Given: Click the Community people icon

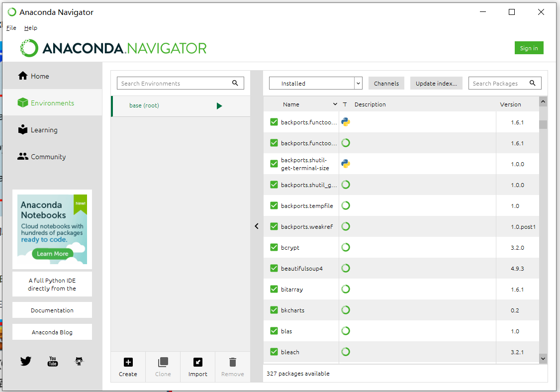Looking at the screenshot, I should [23, 156].
